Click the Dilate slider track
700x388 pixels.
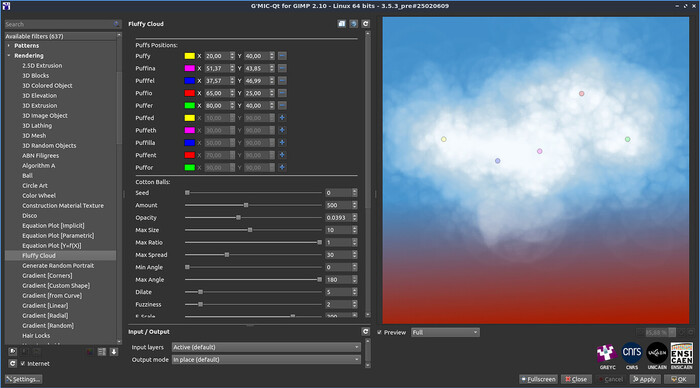point(253,292)
